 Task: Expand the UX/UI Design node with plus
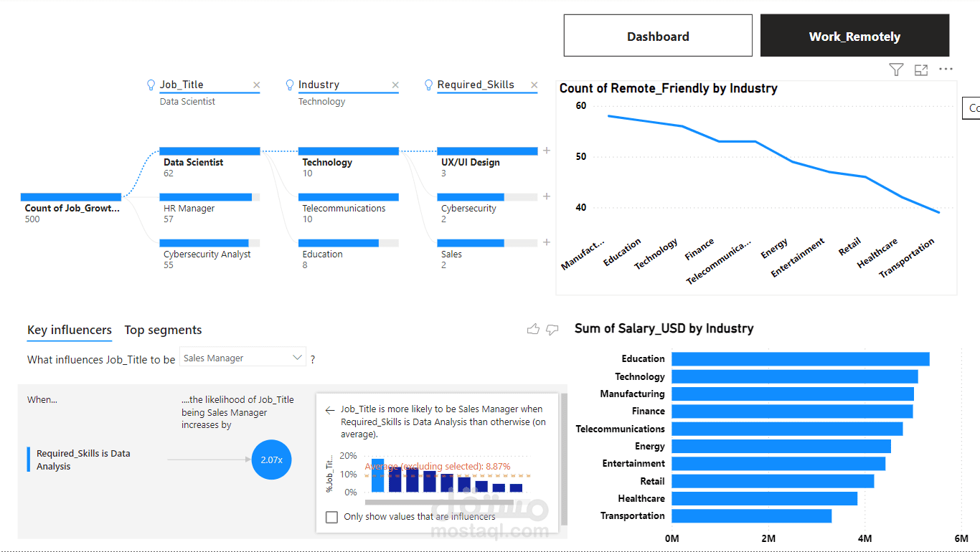547,151
